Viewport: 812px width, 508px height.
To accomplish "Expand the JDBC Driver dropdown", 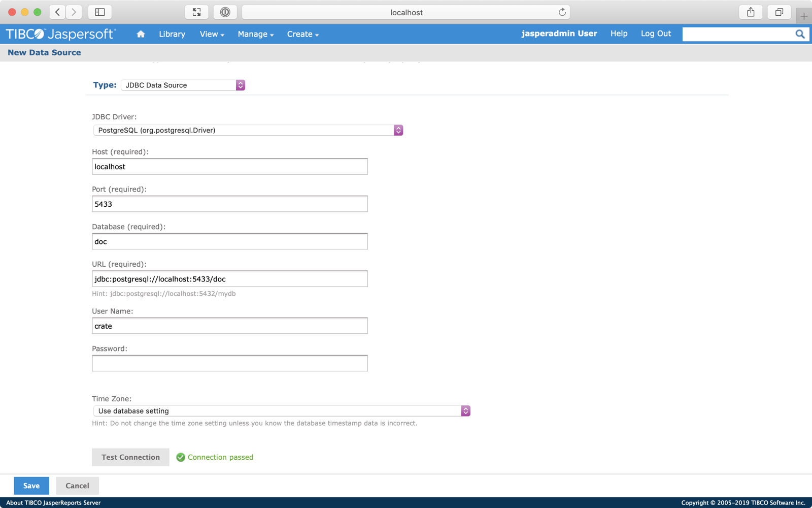I will pyautogui.click(x=248, y=131).
